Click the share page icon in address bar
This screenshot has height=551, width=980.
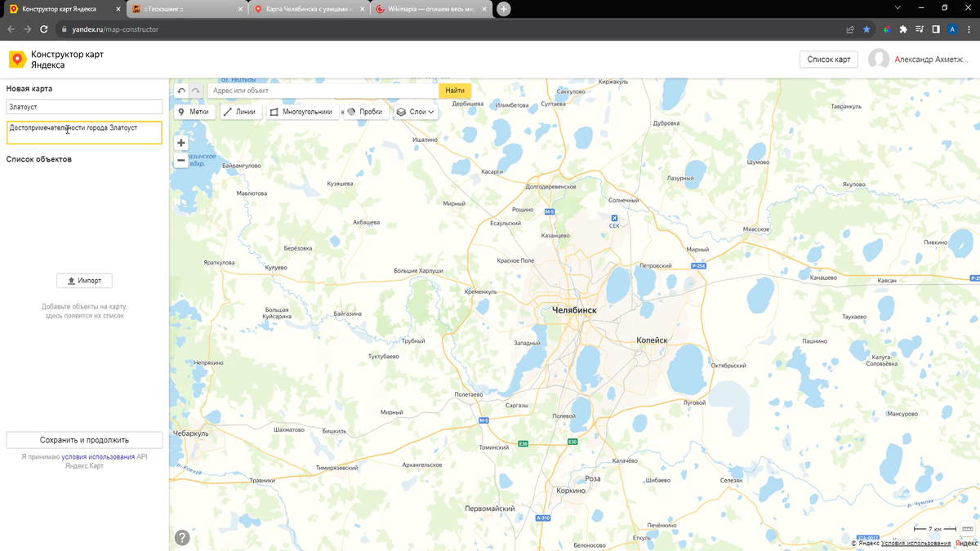[850, 29]
